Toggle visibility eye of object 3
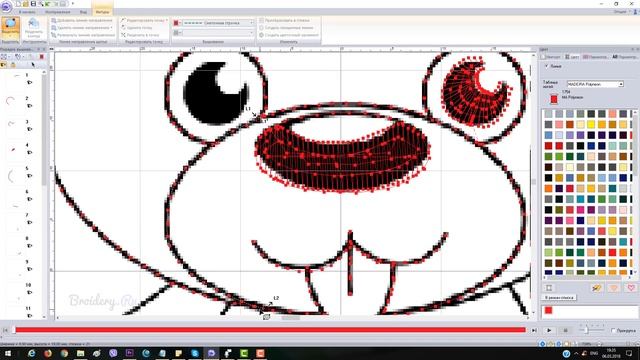 (29, 129)
